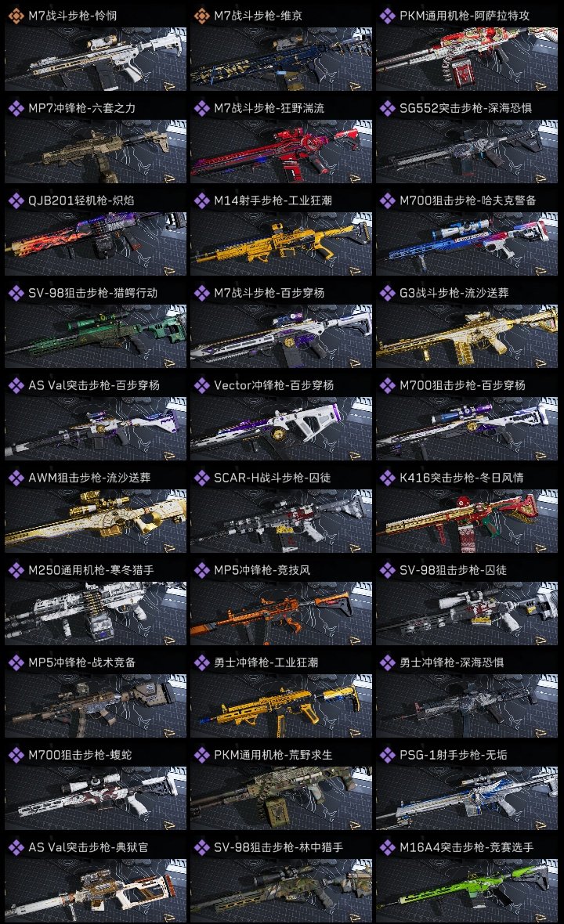Open the AWM狙击步枪-流沙送葬 gold sniper skin

[96, 521]
